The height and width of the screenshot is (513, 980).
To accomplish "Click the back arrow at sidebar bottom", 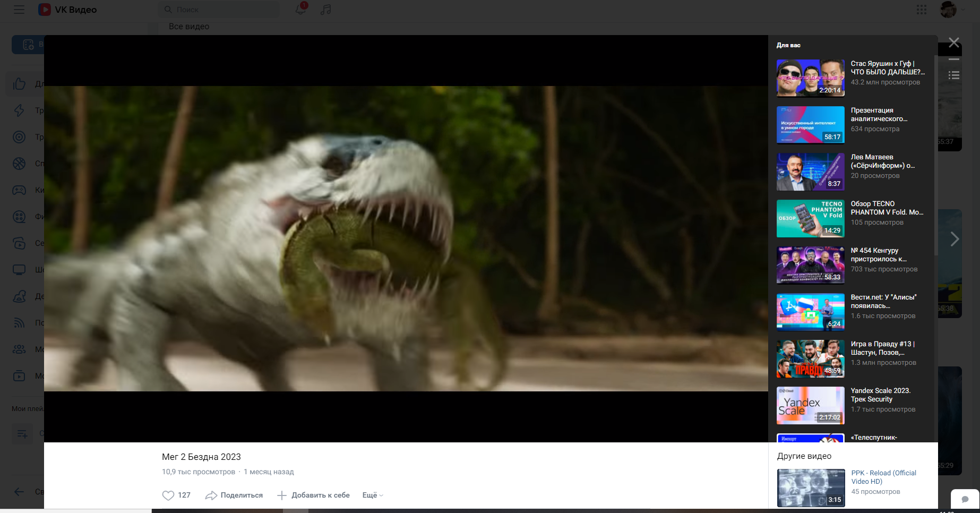I will [x=19, y=492].
